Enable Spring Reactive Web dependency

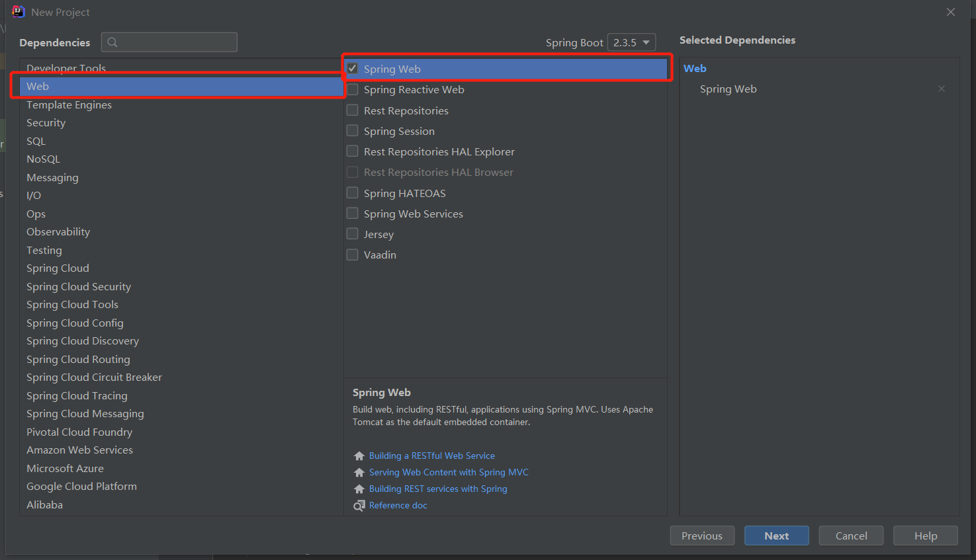coord(353,89)
